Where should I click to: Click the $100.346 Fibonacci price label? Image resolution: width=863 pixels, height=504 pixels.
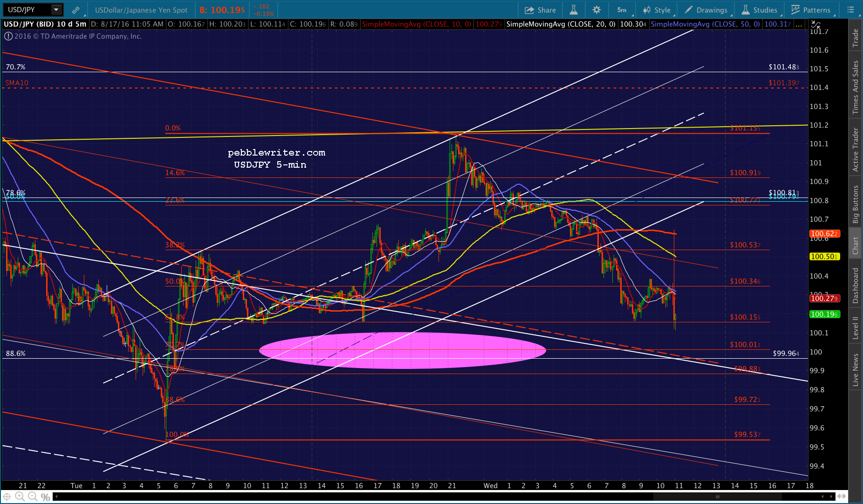pos(745,281)
